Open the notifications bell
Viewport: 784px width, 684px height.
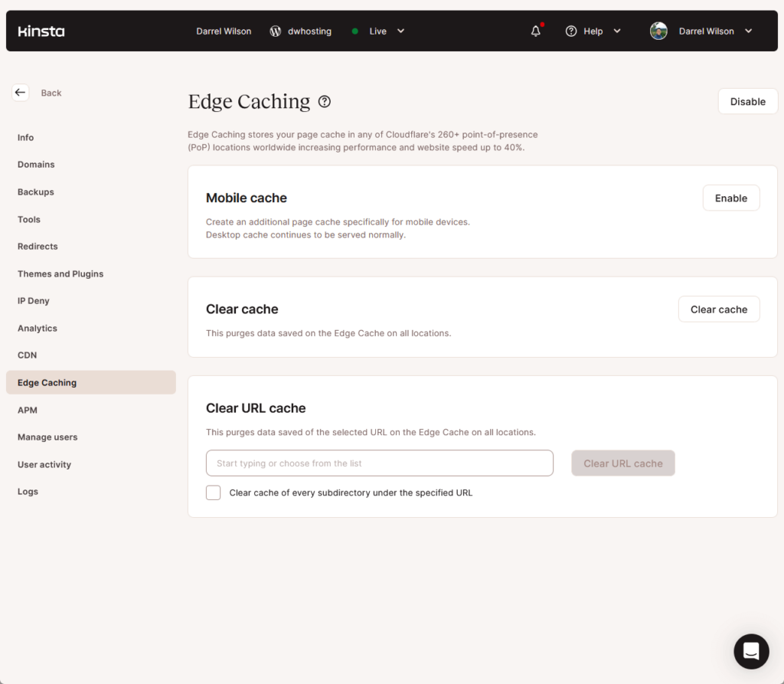(535, 31)
